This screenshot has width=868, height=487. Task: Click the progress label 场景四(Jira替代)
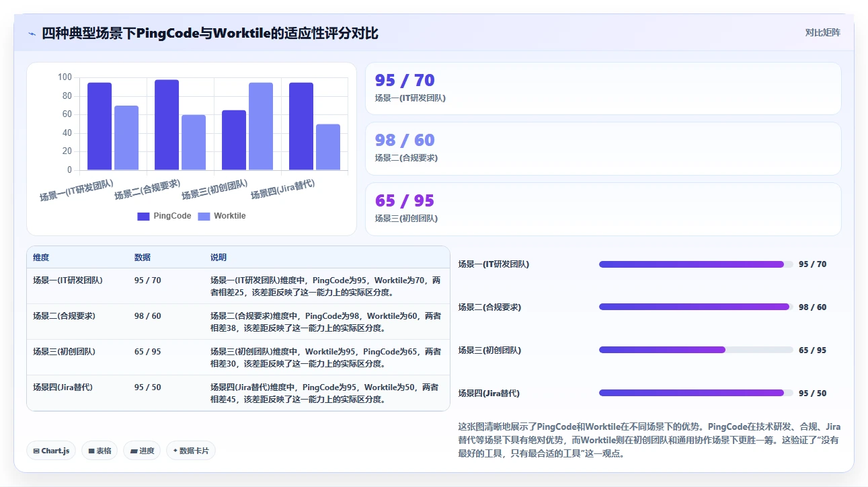(489, 394)
